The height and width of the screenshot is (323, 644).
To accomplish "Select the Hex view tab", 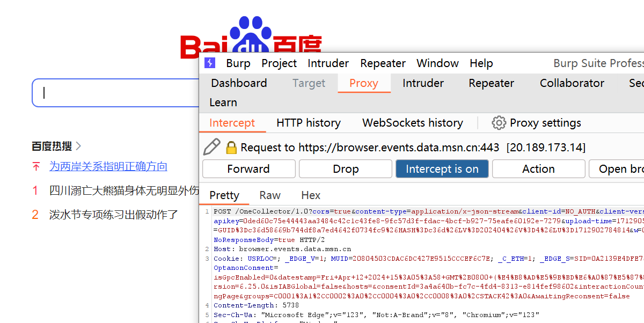I will point(311,195).
